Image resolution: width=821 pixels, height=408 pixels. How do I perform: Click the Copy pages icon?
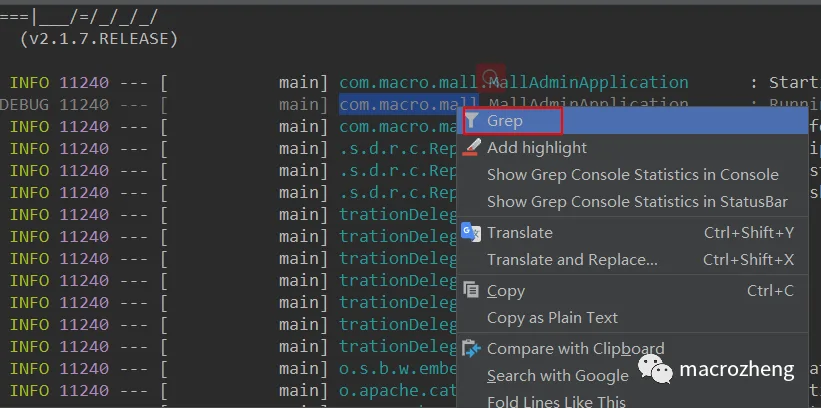[471, 290]
